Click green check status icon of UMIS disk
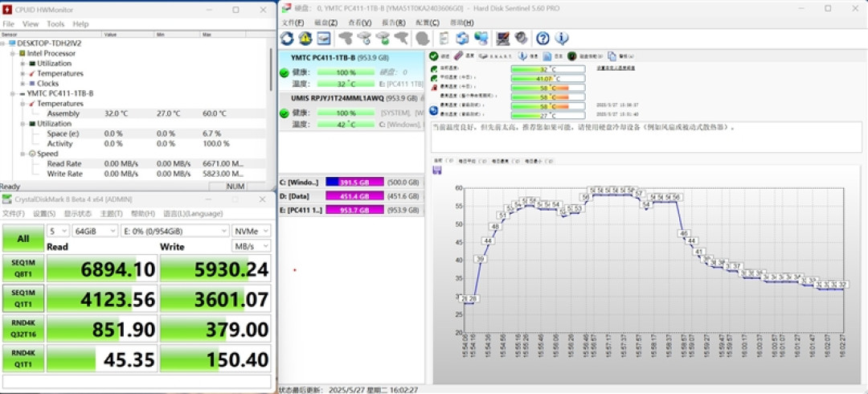The height and width of the screenshot is (394, 868). click(x=285, y=113)
